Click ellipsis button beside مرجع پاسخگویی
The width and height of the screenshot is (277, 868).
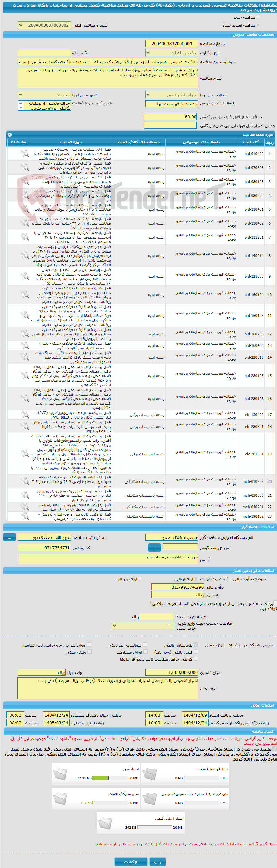(x=154, y=548)
